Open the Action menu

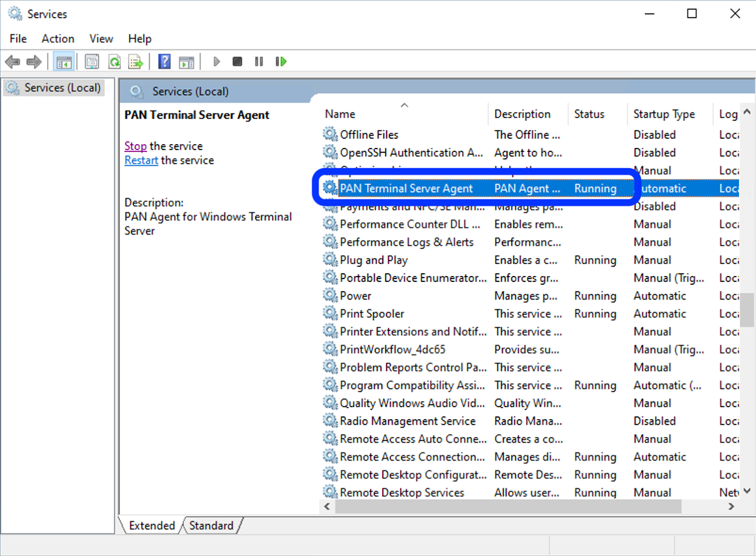pyautogui.click(x=57, y=38)
